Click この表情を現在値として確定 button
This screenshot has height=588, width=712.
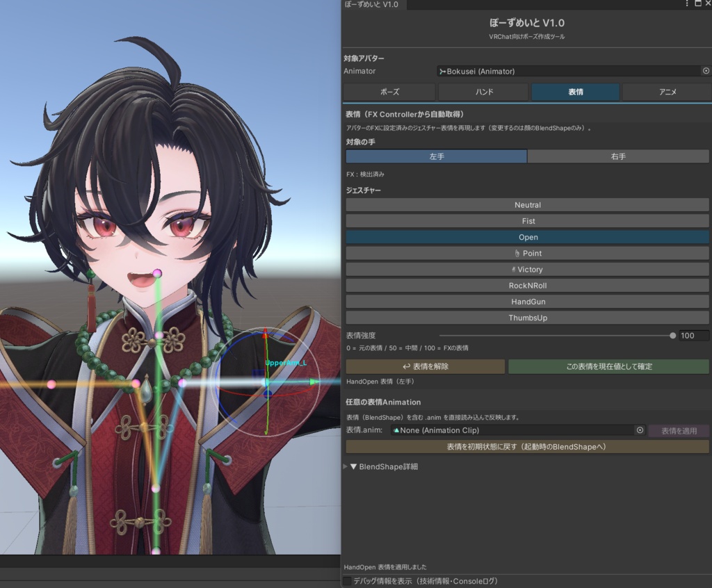[x=608, y=366]
